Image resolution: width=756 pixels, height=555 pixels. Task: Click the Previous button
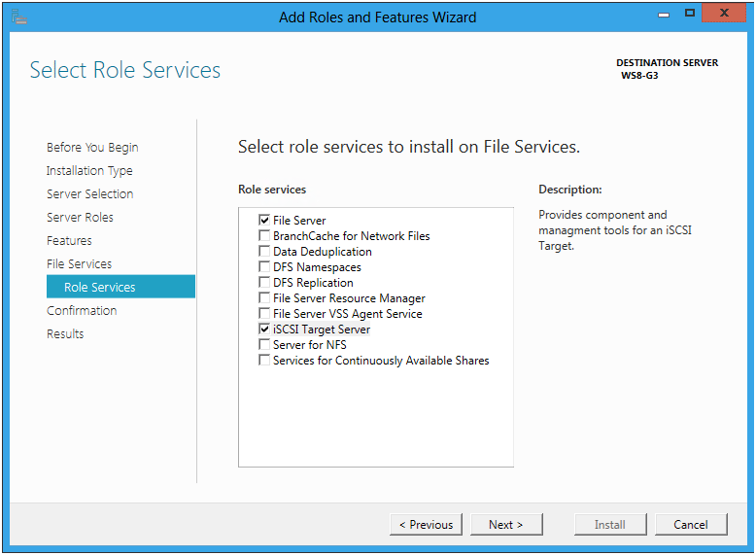coord(427,524)
